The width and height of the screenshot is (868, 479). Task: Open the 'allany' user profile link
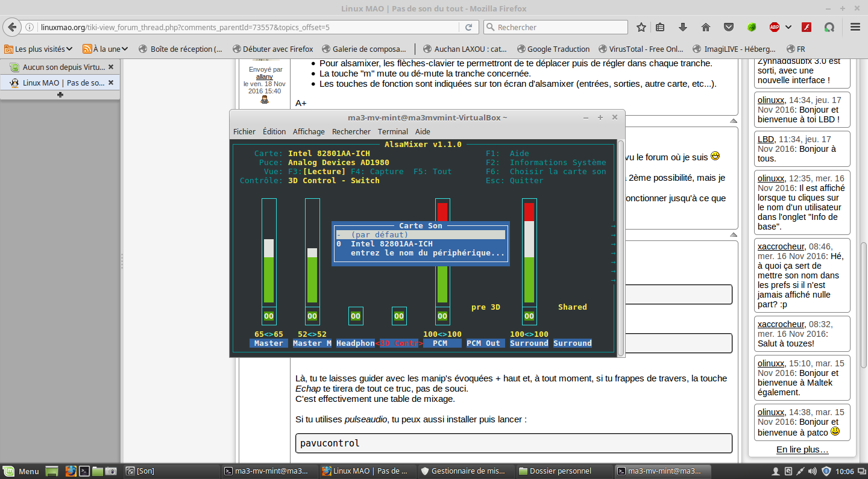pyautogui.click(x=264, y=77)
